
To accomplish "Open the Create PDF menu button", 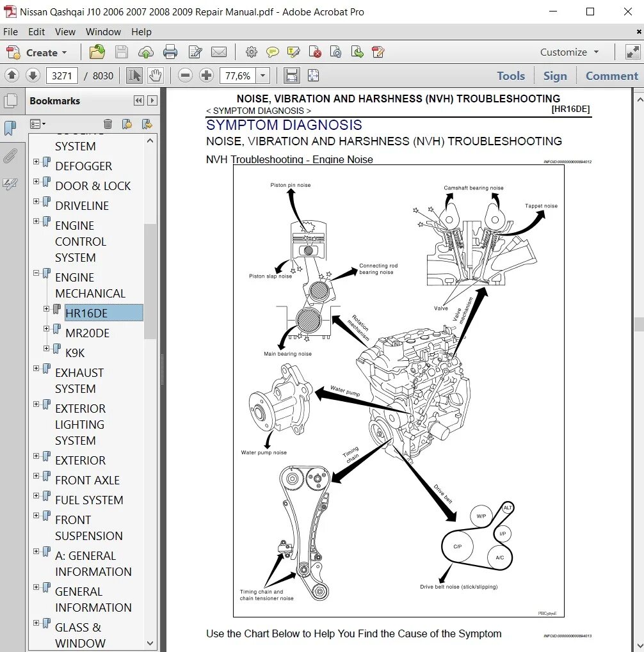I will click(x=36, y=52).
